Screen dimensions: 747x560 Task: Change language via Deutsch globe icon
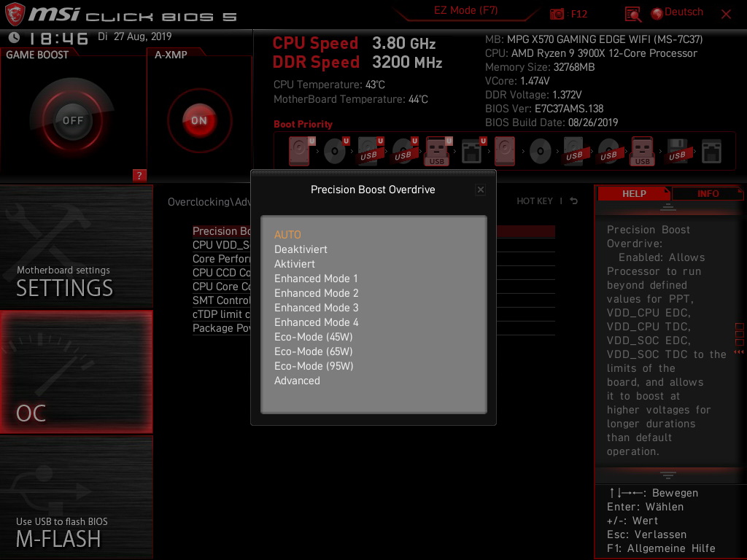coord(657,13)
